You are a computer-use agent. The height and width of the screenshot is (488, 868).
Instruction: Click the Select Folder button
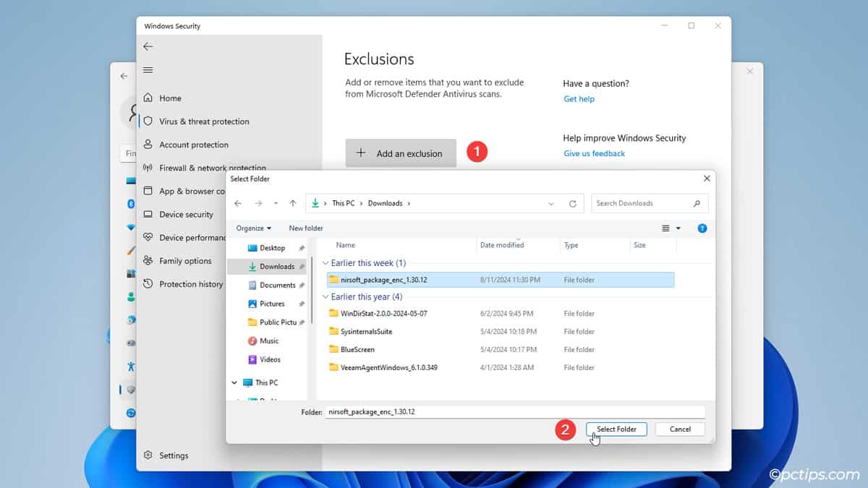pyautogui.click(x=616, y=429)
